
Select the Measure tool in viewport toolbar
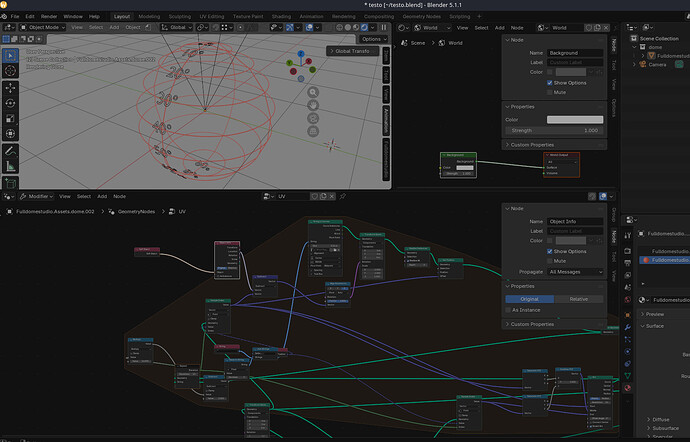point(11,166)
